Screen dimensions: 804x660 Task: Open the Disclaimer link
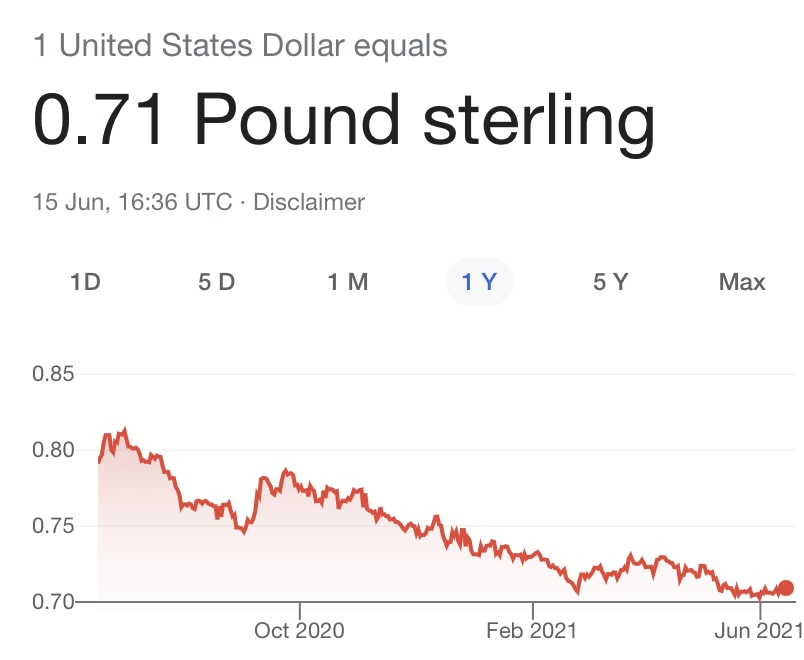[x=309, y=202]
